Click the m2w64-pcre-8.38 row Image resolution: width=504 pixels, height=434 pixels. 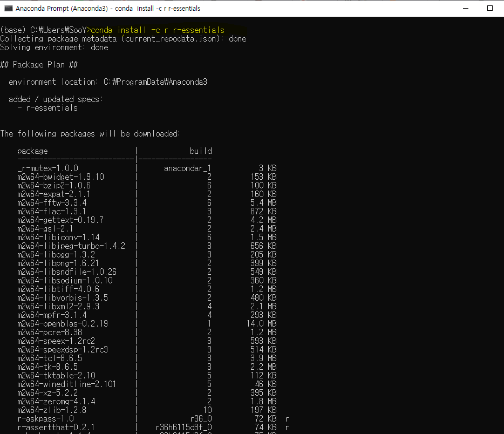147,333
